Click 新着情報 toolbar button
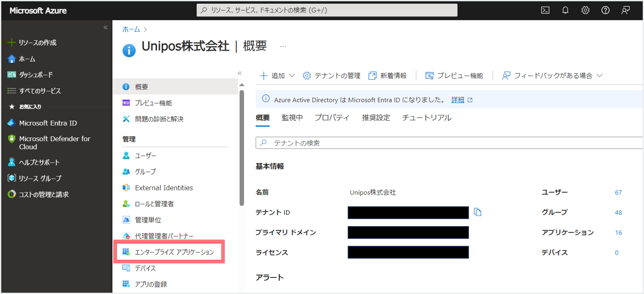Screen dimensions: 644x294 tap(388, 75)
